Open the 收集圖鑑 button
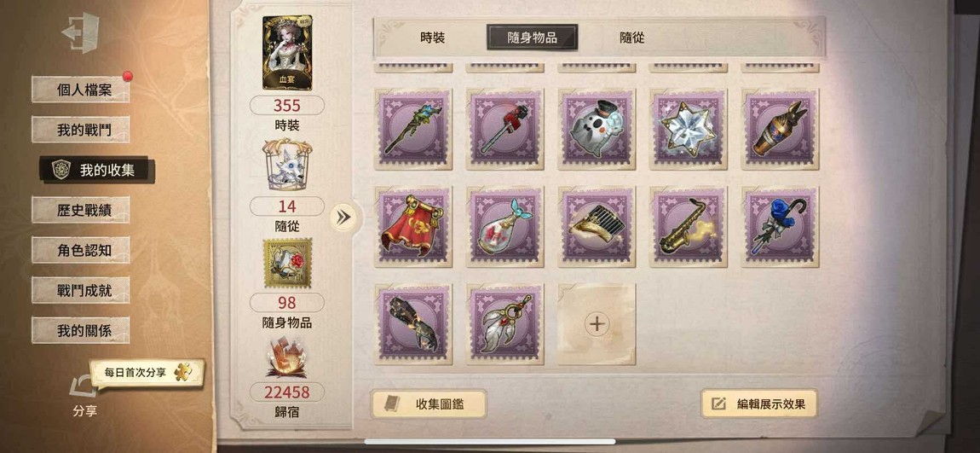 click(429, 404)
